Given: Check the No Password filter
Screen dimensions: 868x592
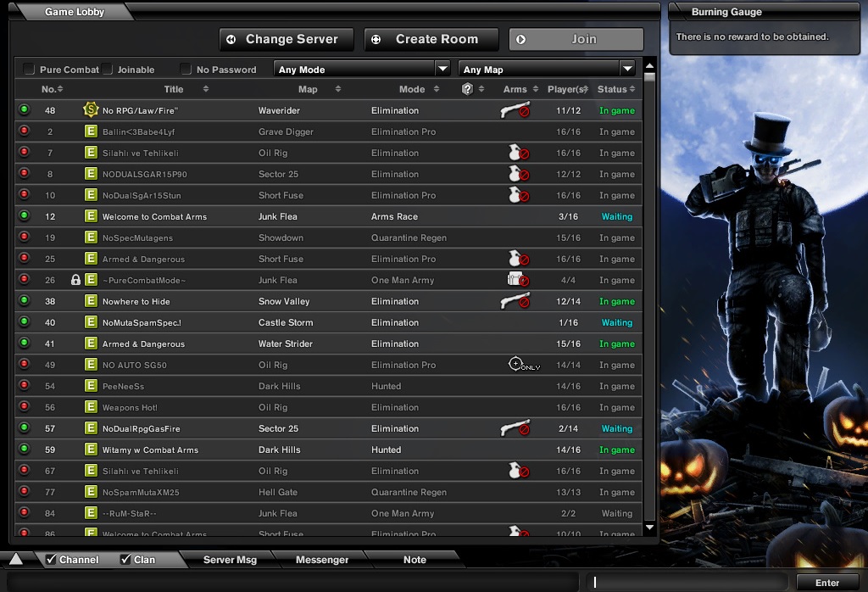Looking at the screenshot, I should 186,70.
